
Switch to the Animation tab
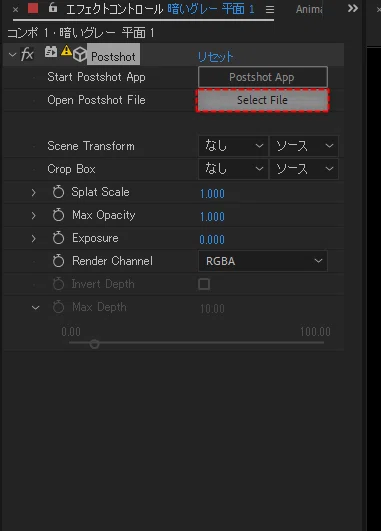click(309, 9)
